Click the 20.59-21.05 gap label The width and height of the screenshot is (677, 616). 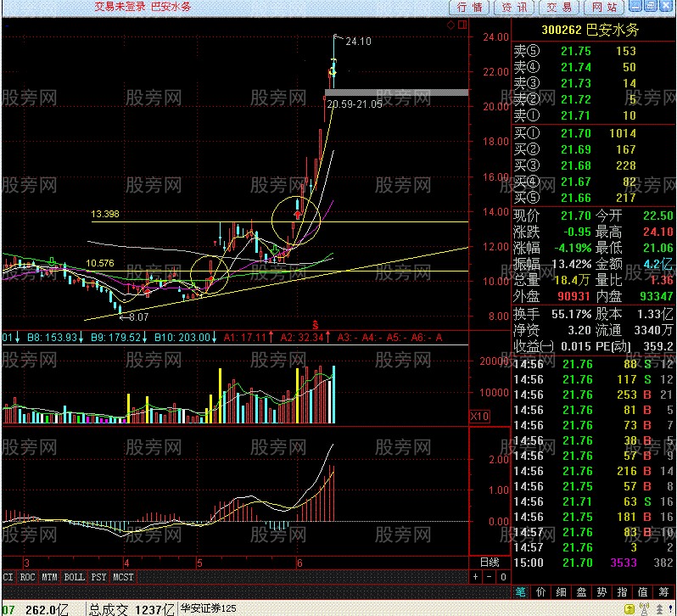point(354,104)
